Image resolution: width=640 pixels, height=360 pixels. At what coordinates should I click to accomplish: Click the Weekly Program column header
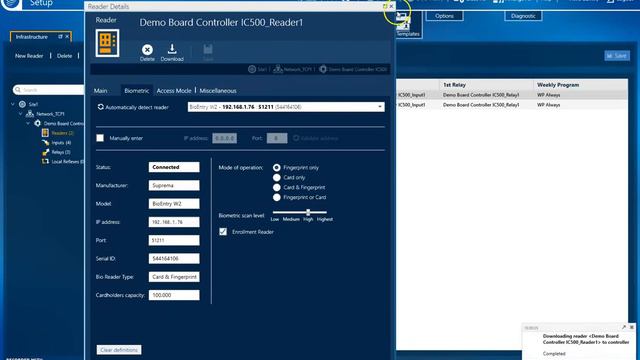(580, 85)
